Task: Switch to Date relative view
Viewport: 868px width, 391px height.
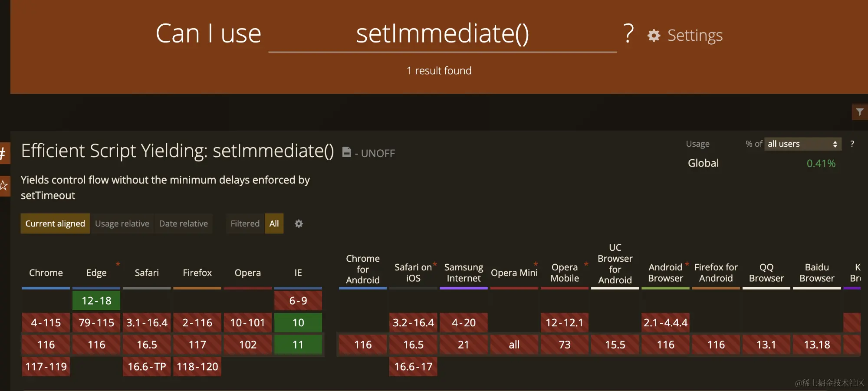Action: (x=183, y=223)
